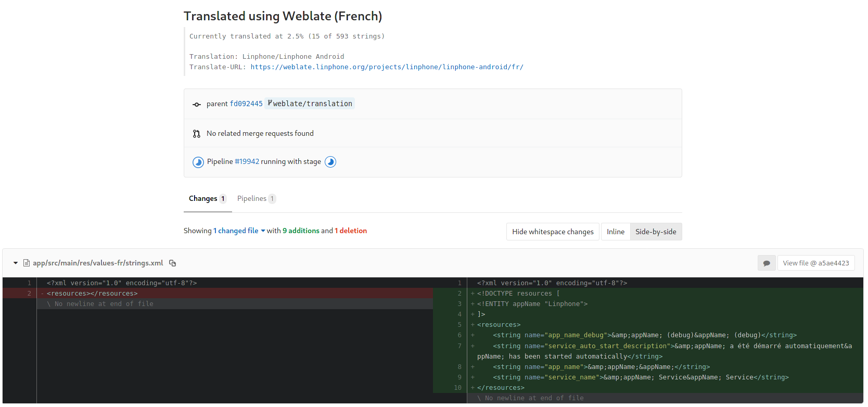Collapse the strings.xml file diff
This screenshot has height=407, width=868.
16,263
